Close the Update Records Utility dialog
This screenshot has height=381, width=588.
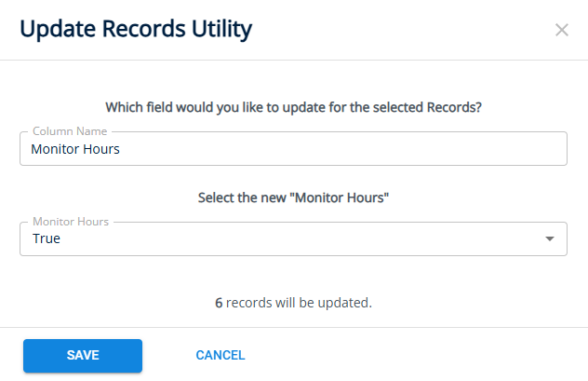pyautogui.click(x=562, y=30)
